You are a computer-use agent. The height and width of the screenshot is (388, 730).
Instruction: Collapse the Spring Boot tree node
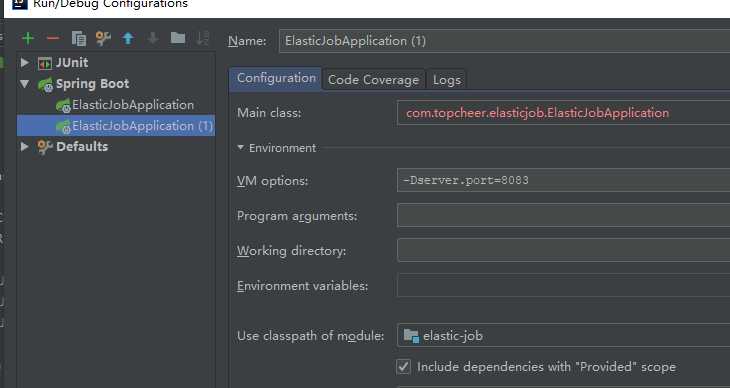coord(25,84)
